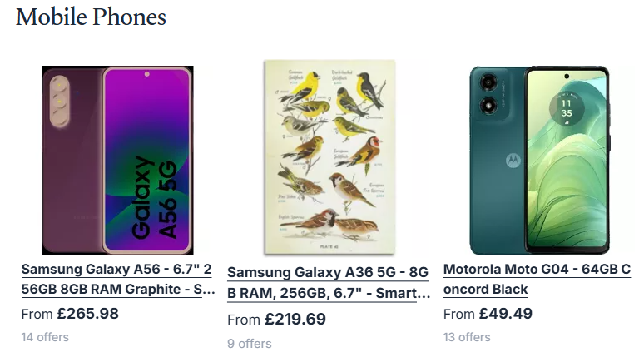
Task: Open the Motorola Moto G04 phone image
Action: tap(539, 160)
